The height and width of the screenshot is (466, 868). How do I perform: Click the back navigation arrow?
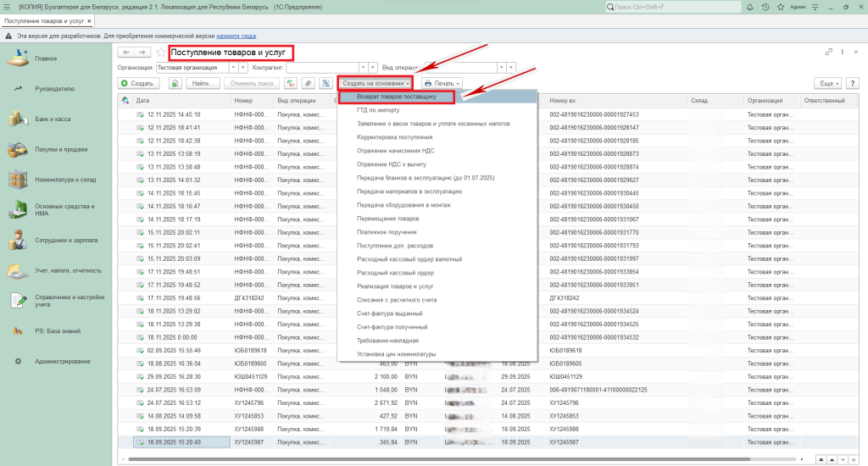point(126,53)
